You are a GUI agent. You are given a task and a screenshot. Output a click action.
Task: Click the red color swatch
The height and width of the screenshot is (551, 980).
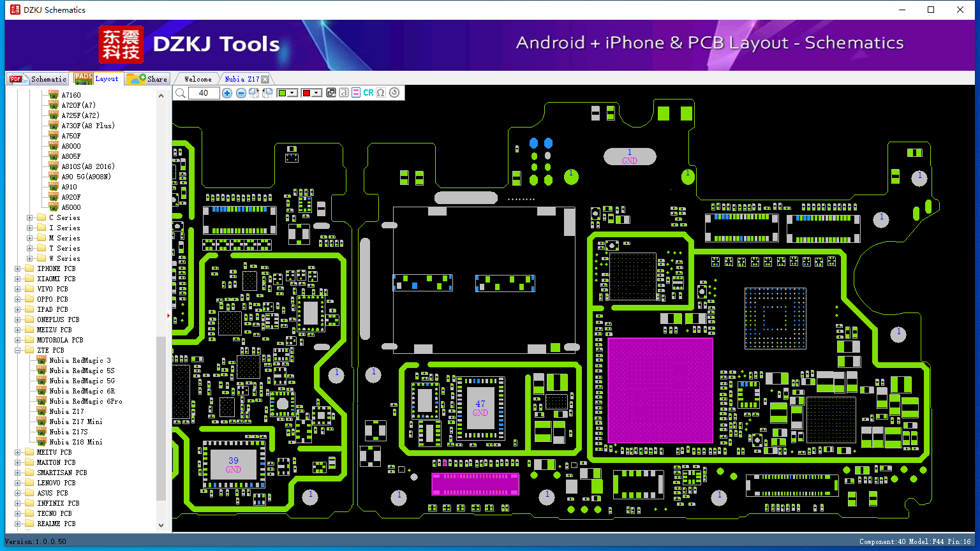click(306, 93)
